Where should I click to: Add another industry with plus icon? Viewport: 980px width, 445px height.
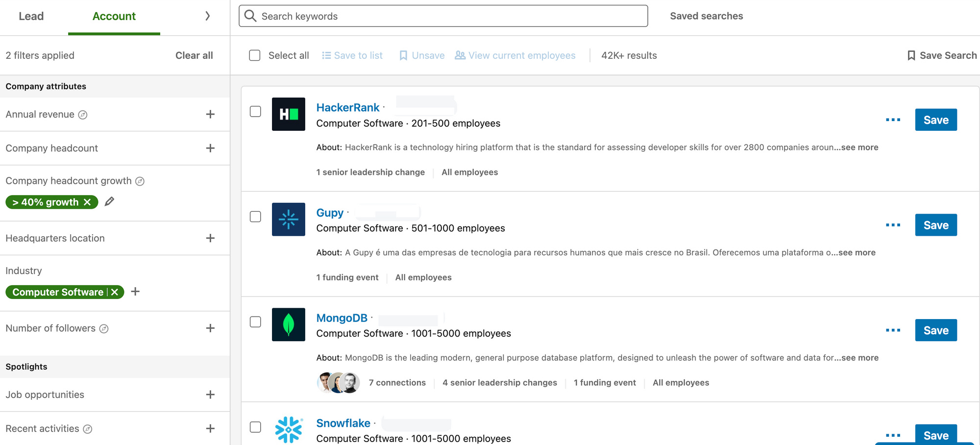136,292
